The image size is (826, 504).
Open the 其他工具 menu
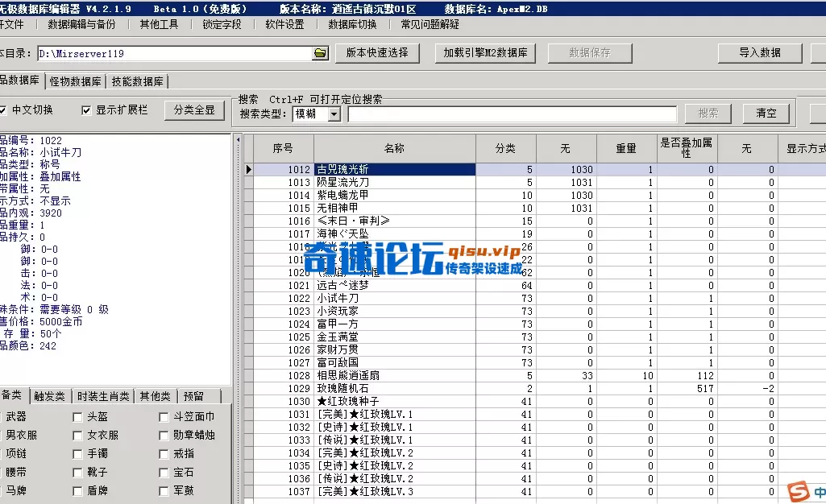pyautogui.click(x=159, y=24)
